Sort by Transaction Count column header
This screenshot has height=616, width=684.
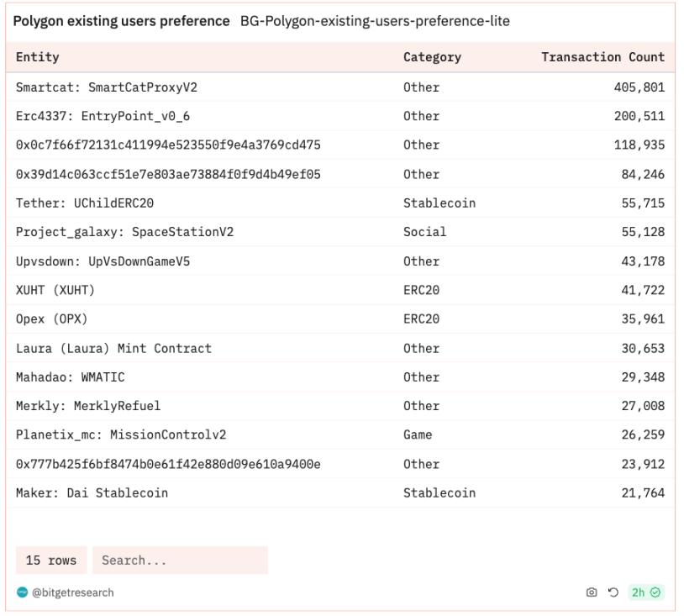pos(602,57)
